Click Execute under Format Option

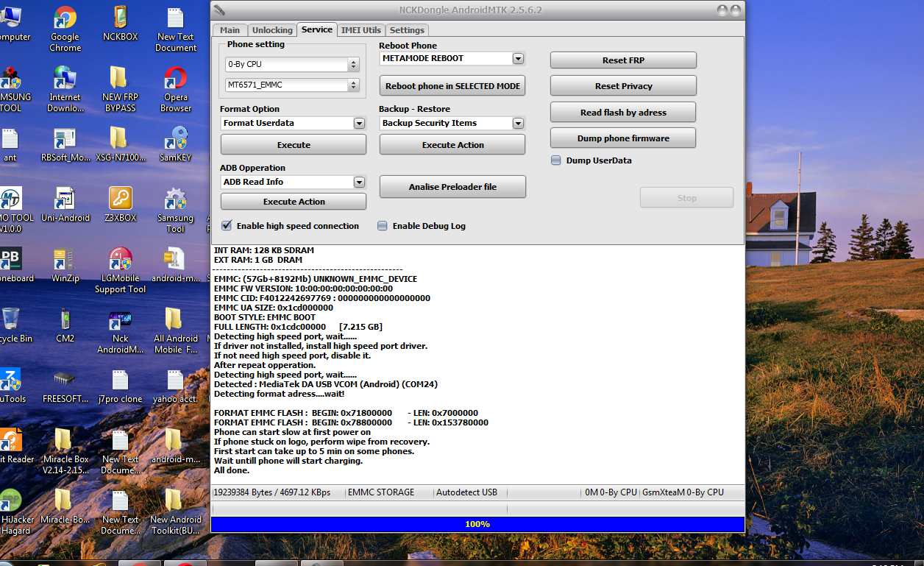tap(294, 145)
